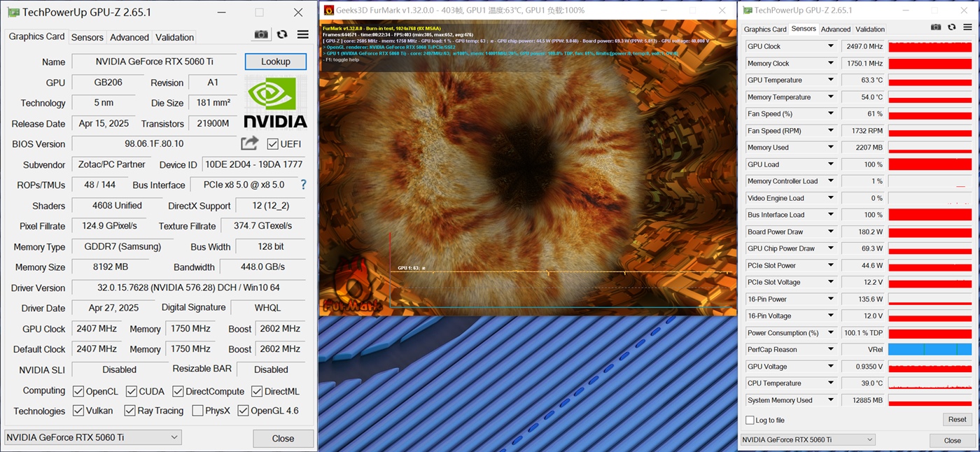980x452 pixels.
Task: Click the BIOS export share arrow icon
Action: click(x=250, y=143)
